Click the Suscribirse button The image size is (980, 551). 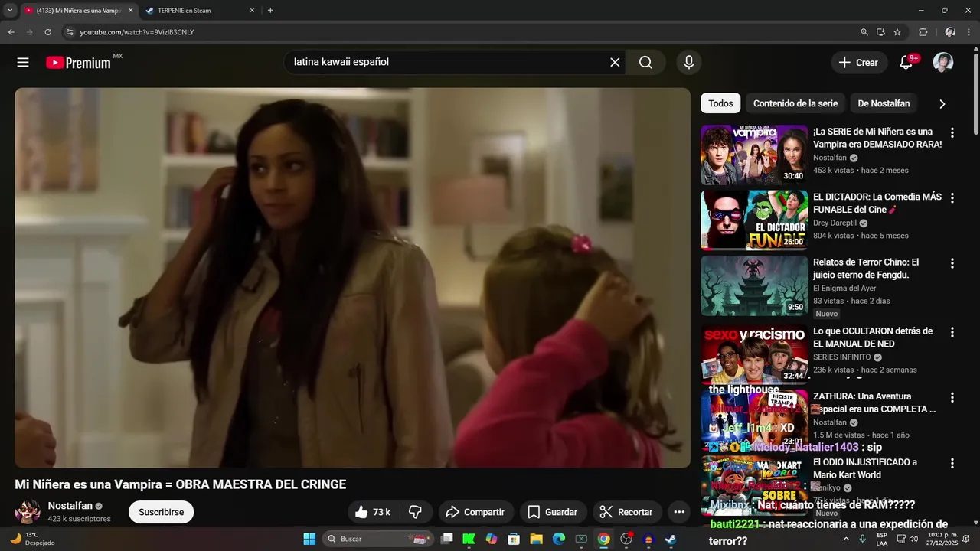[161, 512]
